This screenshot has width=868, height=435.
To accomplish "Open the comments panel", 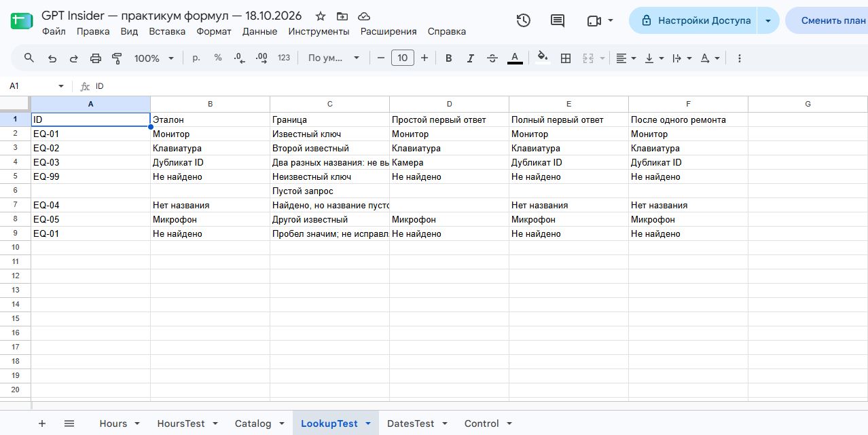I will coord(558,20).
